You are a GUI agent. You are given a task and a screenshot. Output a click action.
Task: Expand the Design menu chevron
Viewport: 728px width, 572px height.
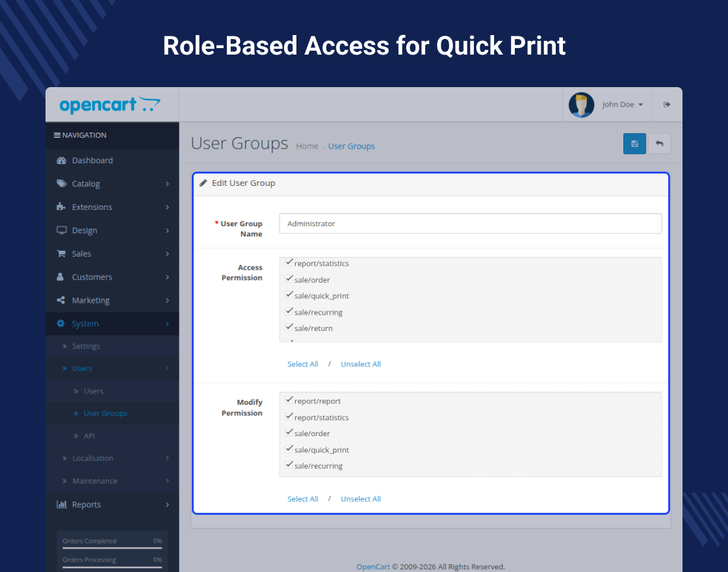click(x=167, y=230)
